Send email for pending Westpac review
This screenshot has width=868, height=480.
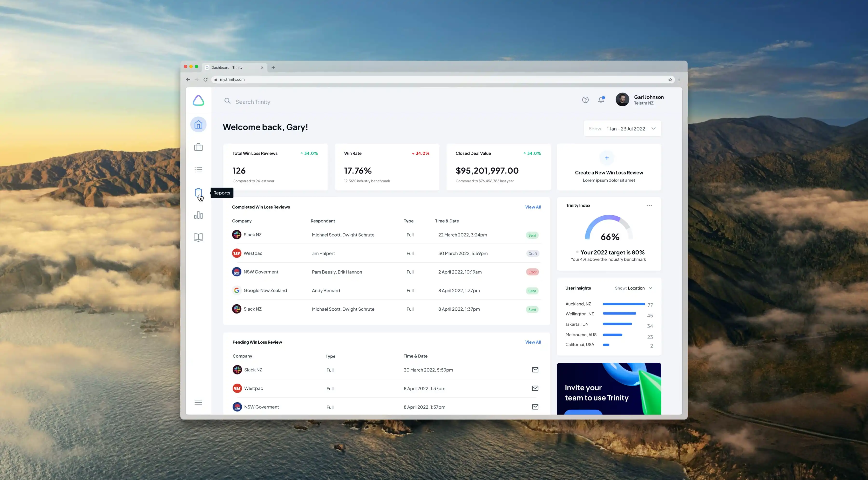click(535, 388)
